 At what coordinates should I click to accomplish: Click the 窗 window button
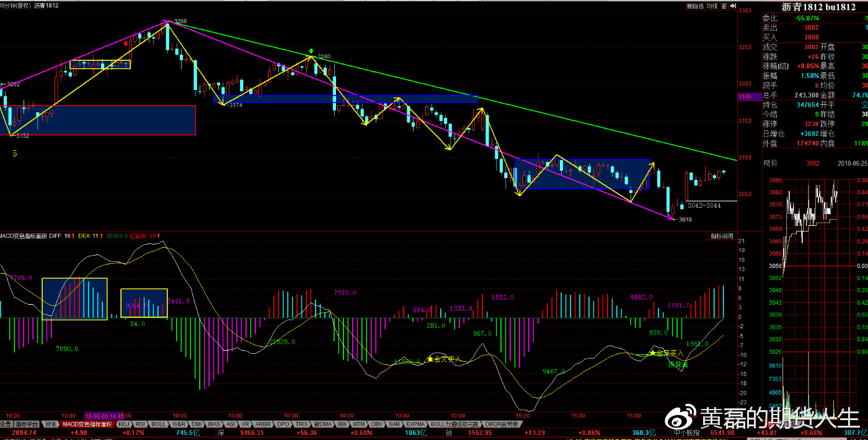click(x=725, y=6)
